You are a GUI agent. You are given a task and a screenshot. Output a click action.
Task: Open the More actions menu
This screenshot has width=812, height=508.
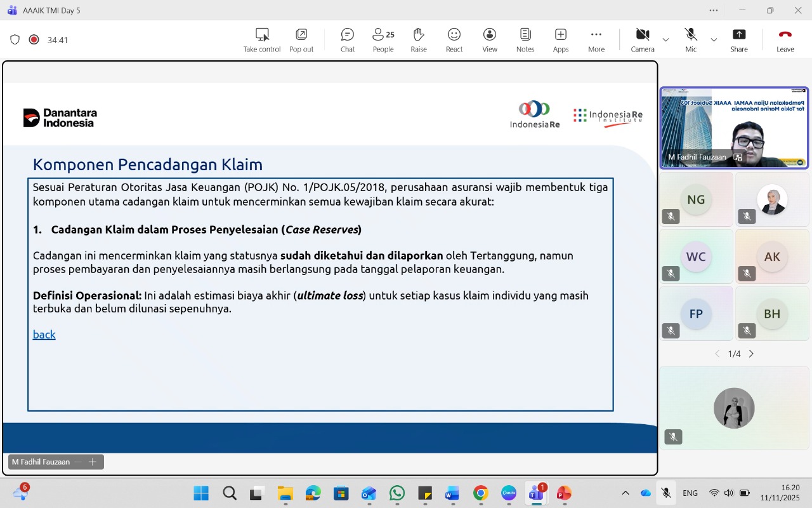596,40
